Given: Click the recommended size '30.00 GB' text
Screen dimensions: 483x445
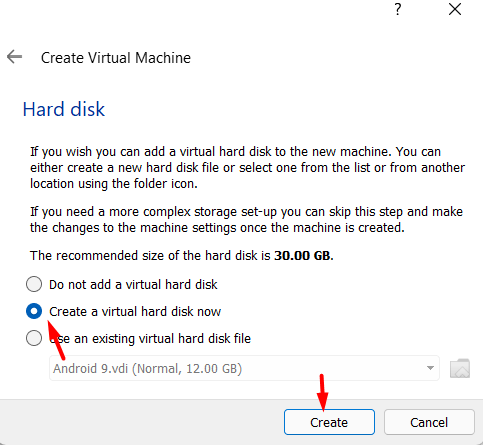Looking at the screenshot, I should [x=302, y=256].
